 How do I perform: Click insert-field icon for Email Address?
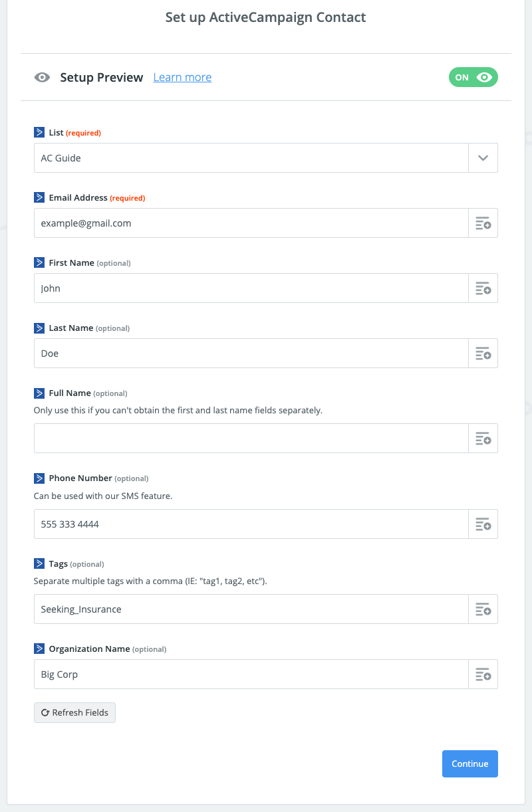pyautogui.click(x=483, y=223)
